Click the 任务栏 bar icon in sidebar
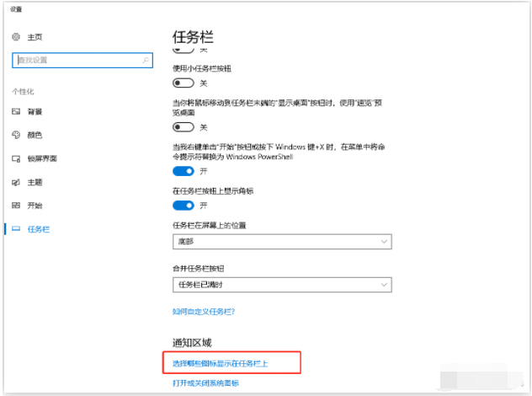 tap(16, 229)
